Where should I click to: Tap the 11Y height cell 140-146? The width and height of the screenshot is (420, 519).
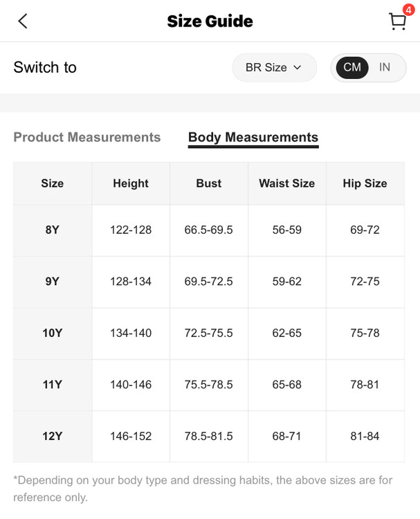pyautogui.click(x=131, y=384)
